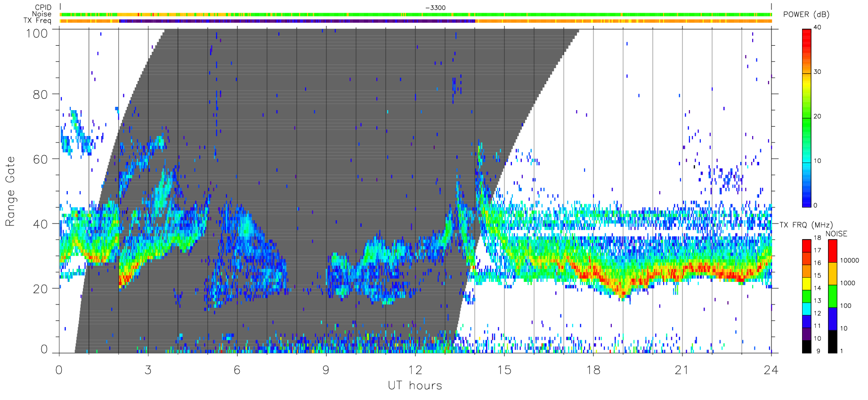Click the 20 label on range gate axis
Image resolution: width=868 pixels, height=400 pixels.
click(x=41, y=289)
